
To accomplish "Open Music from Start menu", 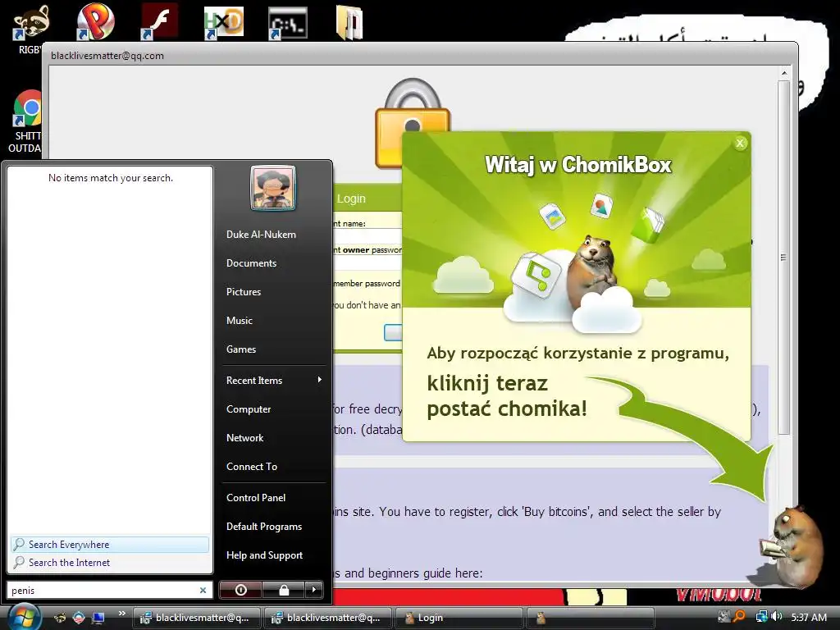I will (239, 321).
